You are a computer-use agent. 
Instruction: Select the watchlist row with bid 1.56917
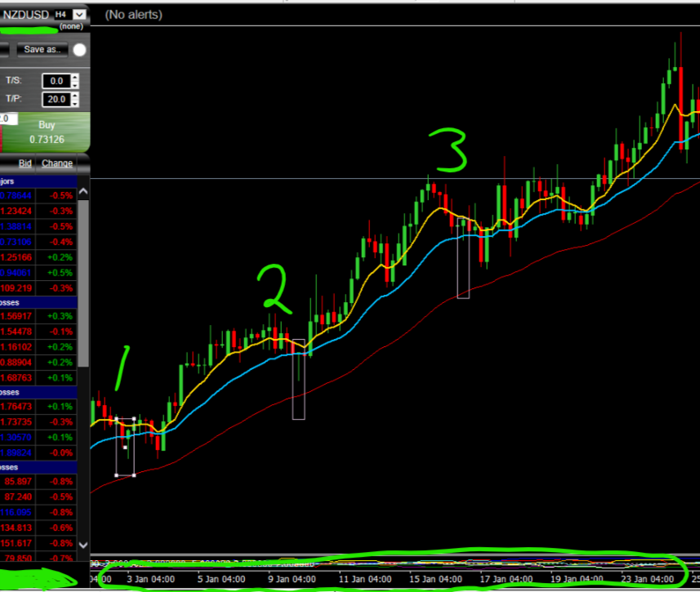pyautogui.click(x=39, y=316)
